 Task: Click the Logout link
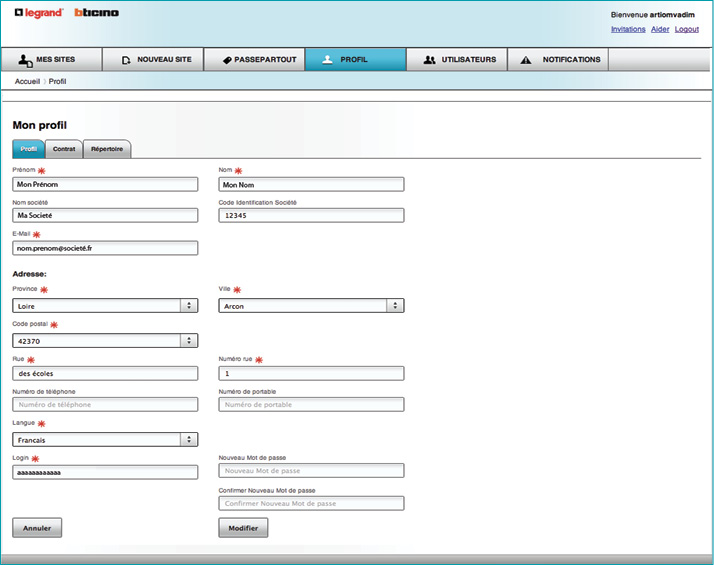point(687,29)
